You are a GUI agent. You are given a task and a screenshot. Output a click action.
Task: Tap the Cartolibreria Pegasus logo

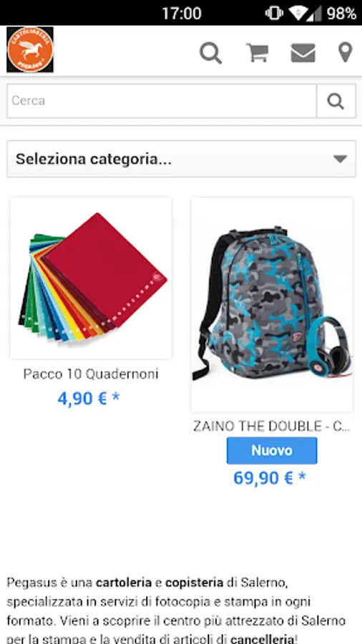(30, 49)
